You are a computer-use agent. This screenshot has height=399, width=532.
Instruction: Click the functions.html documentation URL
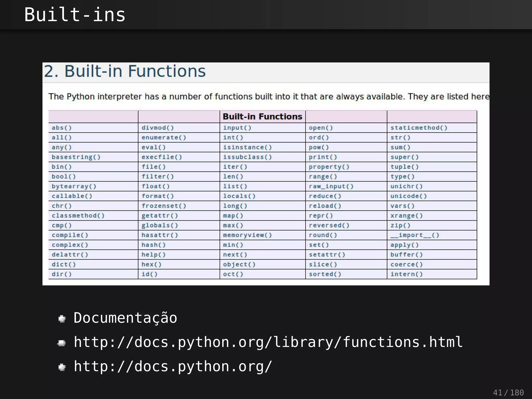click(x=268, y=342)
